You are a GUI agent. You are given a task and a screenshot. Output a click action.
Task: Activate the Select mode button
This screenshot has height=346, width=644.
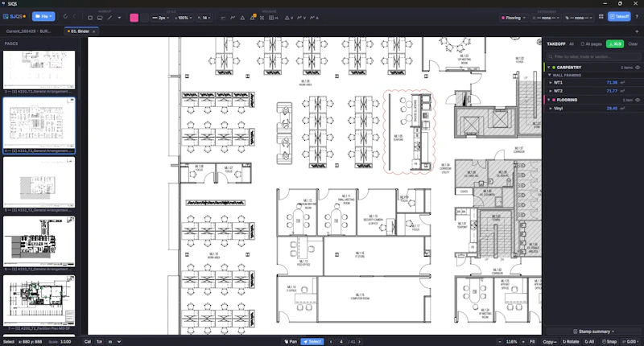click(x=312, y=341)
